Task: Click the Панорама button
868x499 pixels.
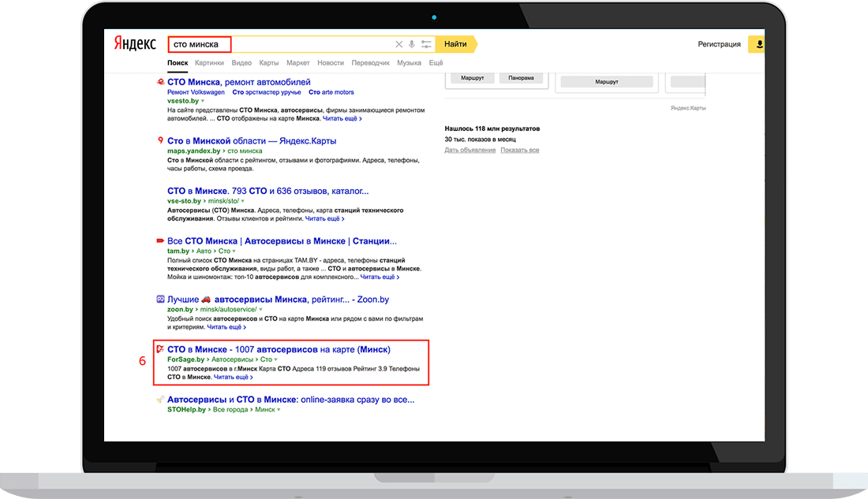Action: pos(521,78)
